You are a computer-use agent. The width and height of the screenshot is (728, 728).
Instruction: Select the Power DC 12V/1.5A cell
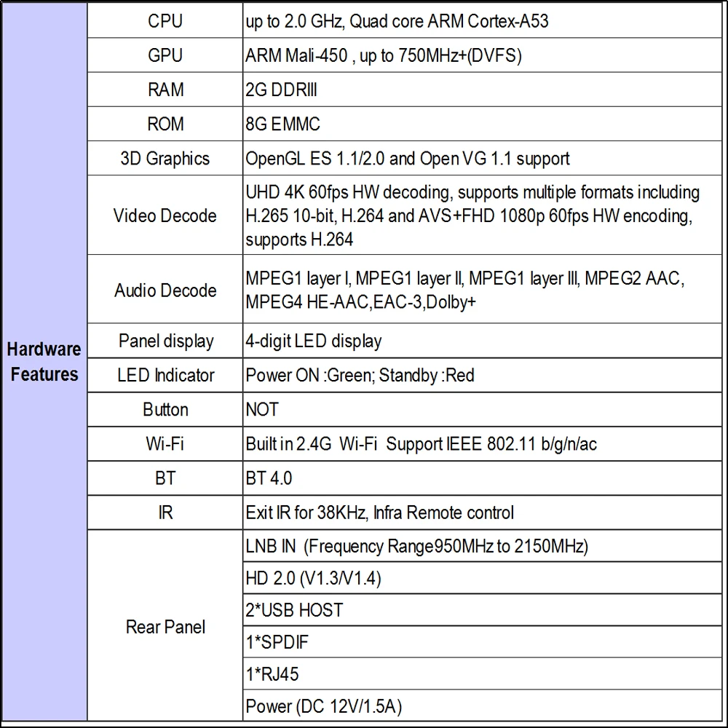pos(482,706)
